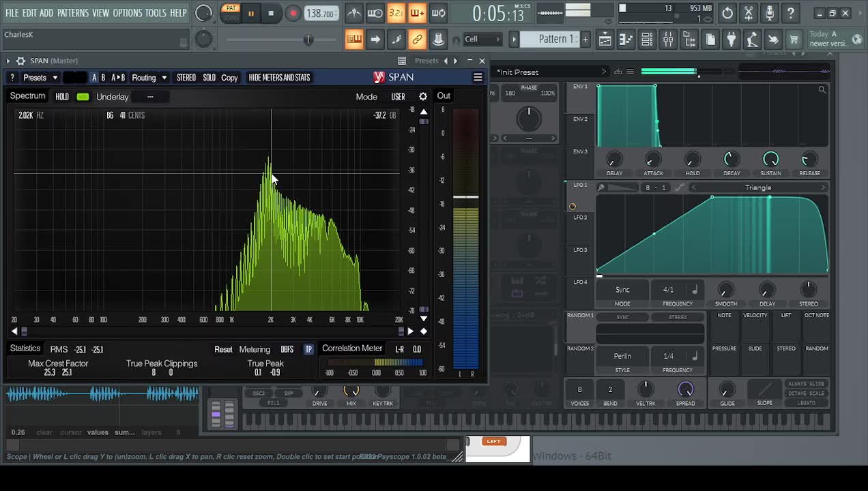Select the ENV 2 tab in synth
The width and height of the screenshot is (868, 491).
580,119
